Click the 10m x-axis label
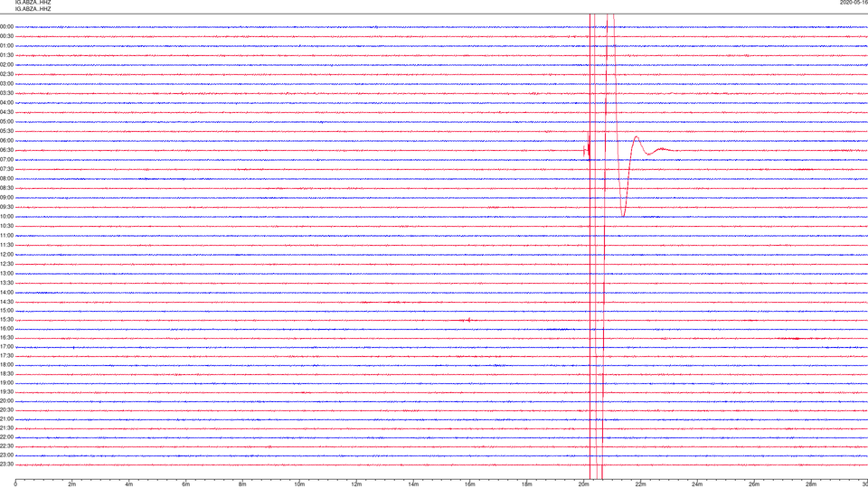868x488 pixels. coord(299,484)
